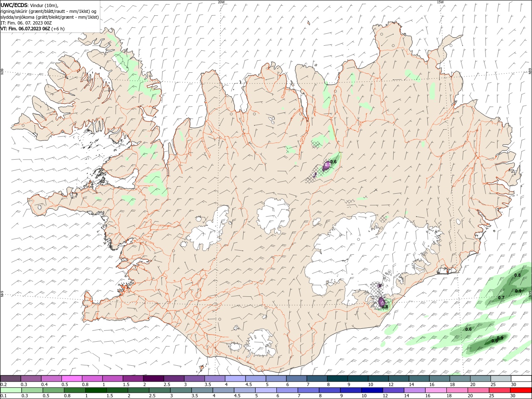This screenshot has width=532, height=399.
Task: Click the 'rigning/skúrir' legend description line
Action: coord(48,11)
